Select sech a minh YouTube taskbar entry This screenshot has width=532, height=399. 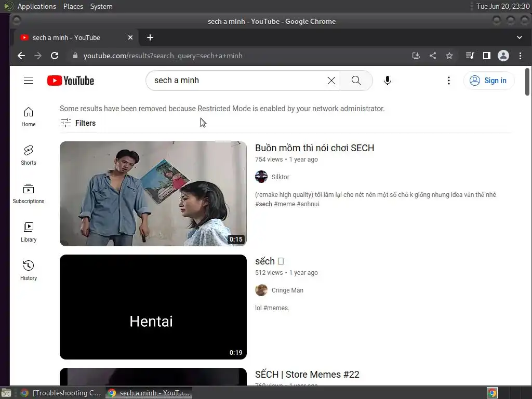coord(149,393)
